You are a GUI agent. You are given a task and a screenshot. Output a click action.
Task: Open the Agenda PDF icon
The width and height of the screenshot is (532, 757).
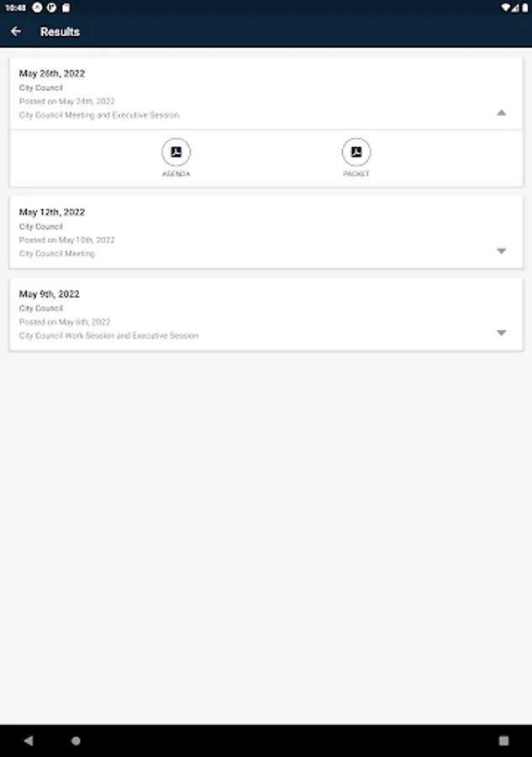tap(176, 152)
